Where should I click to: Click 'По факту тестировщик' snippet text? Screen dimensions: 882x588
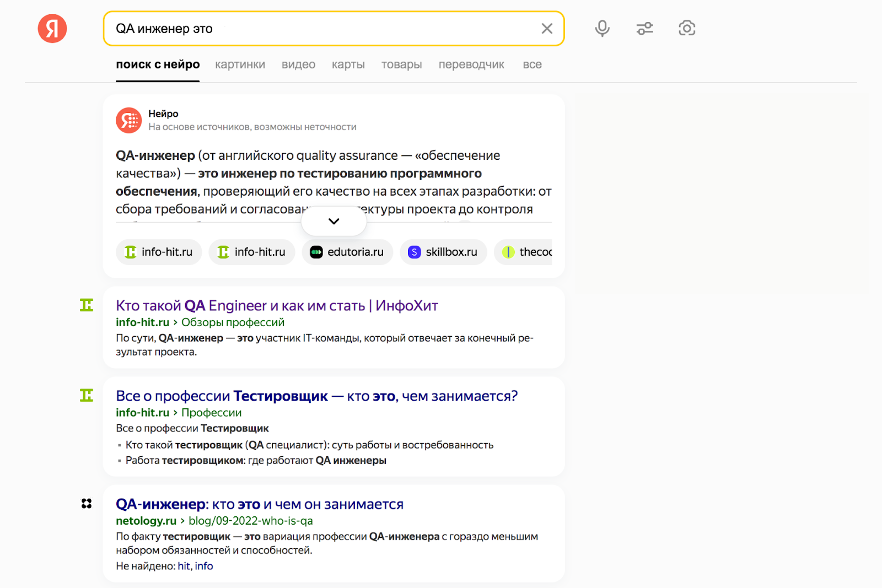327,543
